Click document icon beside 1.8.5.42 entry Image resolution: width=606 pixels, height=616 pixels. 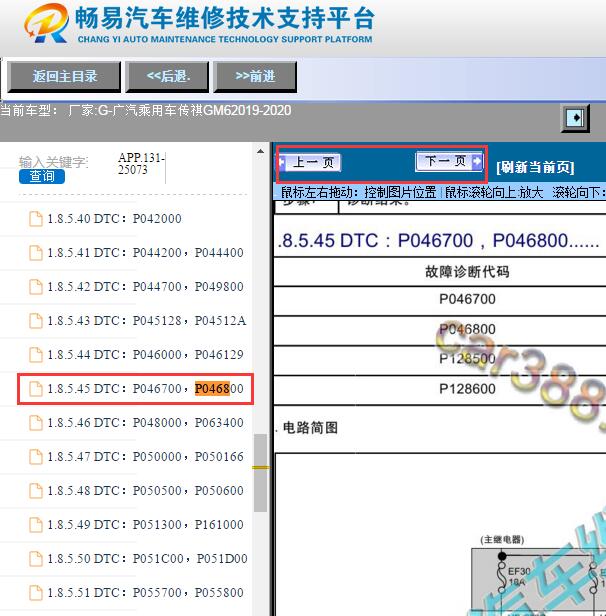[36, 287]
